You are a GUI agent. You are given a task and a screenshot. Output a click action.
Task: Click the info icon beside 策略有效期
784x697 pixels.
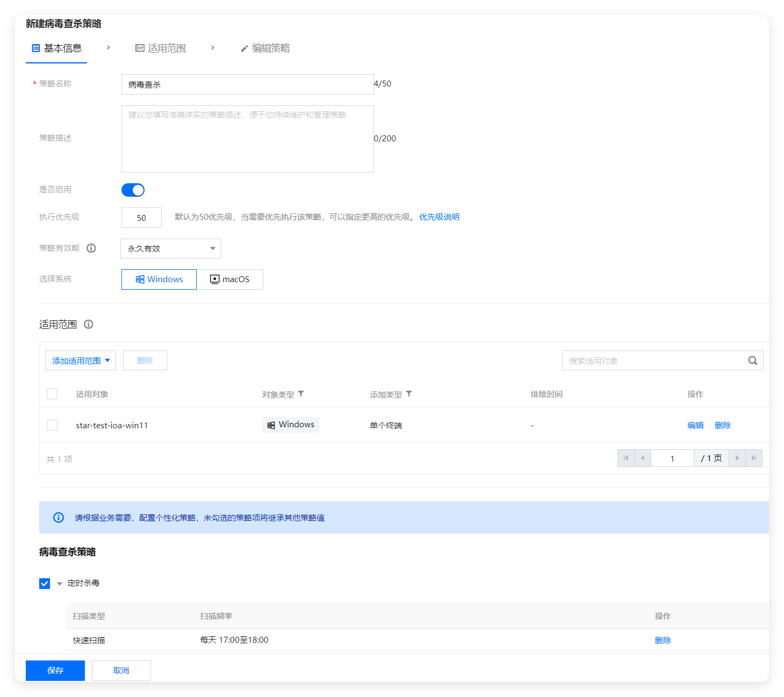(x=91, y=248)
